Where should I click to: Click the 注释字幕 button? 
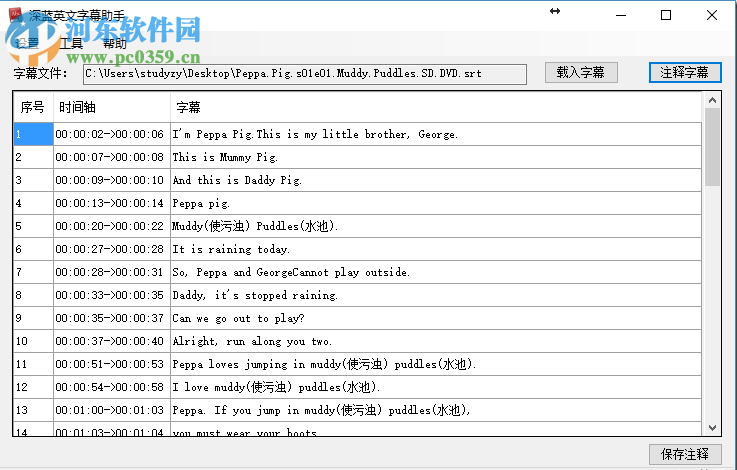click(x=685, y=72)
